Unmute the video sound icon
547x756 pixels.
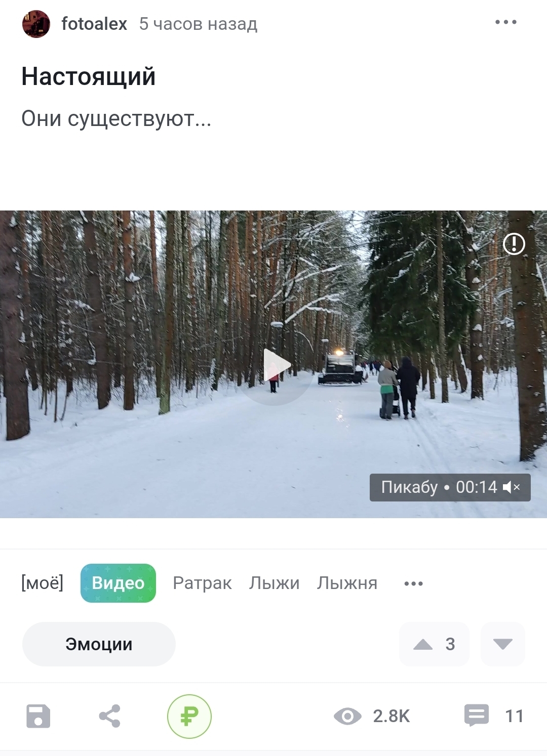(x=512, y=487)
